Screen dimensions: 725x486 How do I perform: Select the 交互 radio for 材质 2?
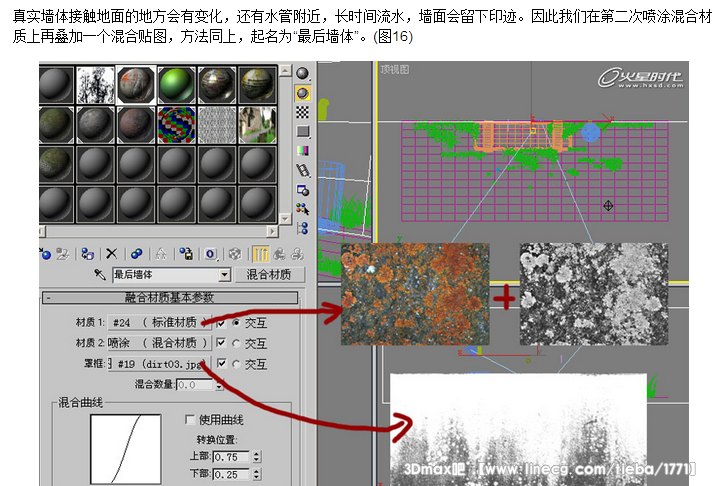[x=236, y=343]
